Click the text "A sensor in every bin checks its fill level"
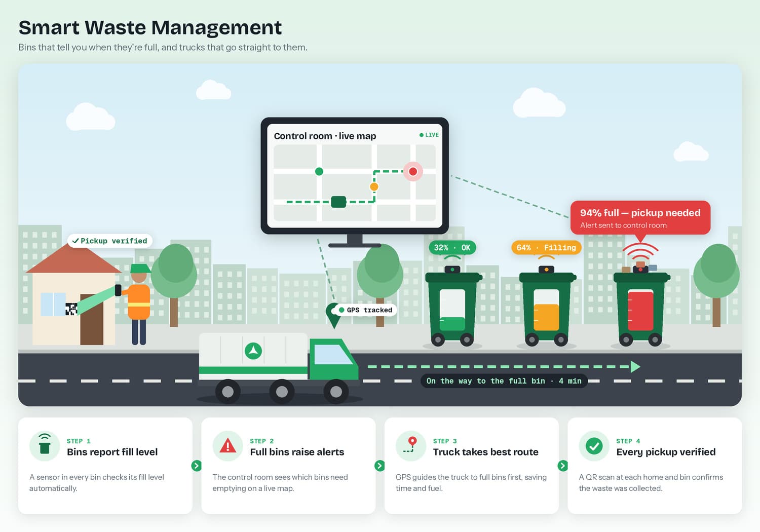The image size is (760, 532). click(97, 477)
